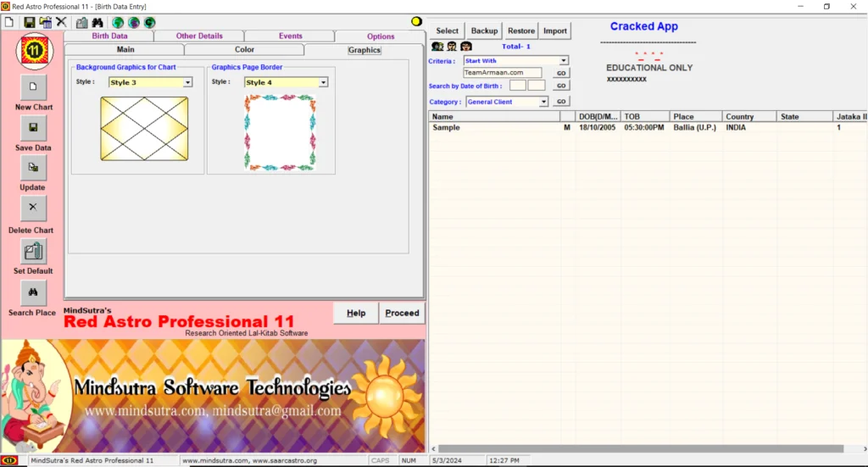The height and width of the screenshot is (467, 868).
Task: Click the Restore button
Action: point(521,31)
